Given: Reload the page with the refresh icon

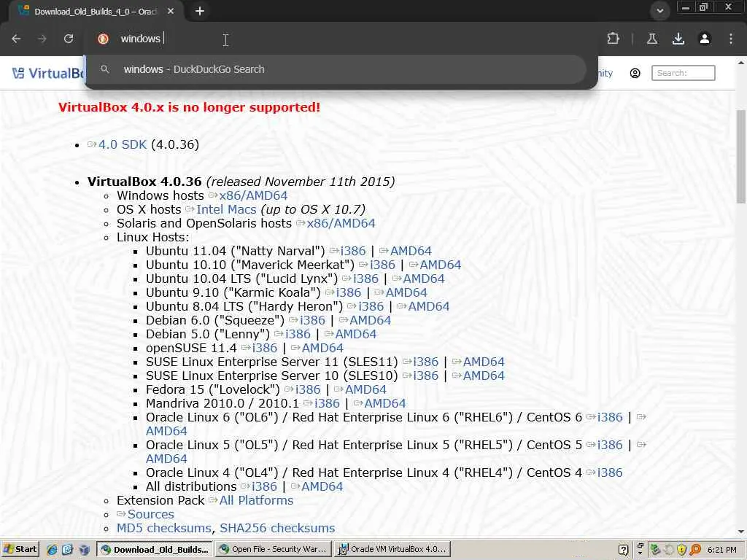Looking at the screenshot, I should pyautogui.click(x=69, y=39).
